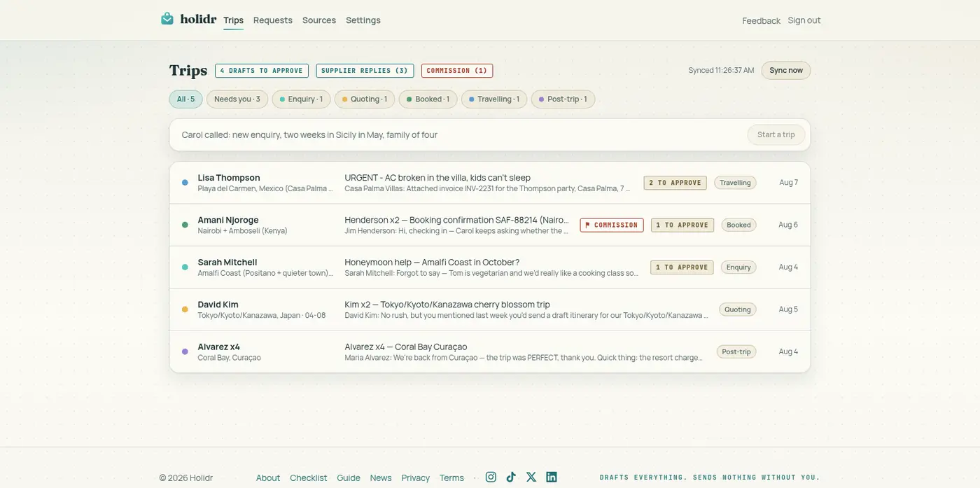Screen dimensions: 980x488
Task: Open the Checklist footer link
Action: 309,477
